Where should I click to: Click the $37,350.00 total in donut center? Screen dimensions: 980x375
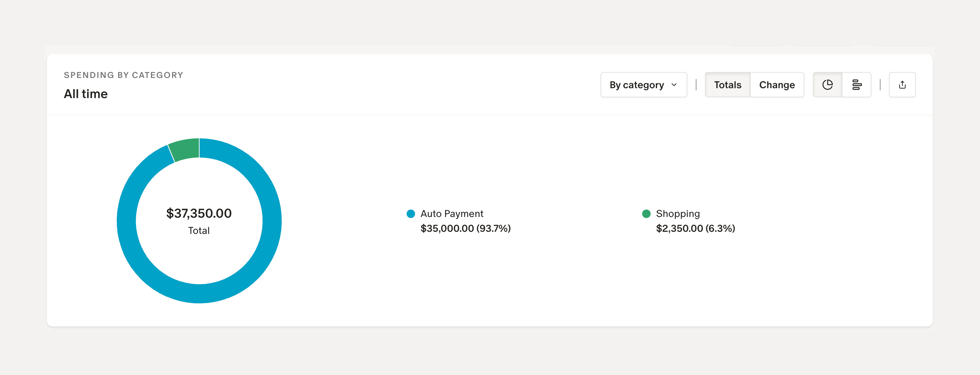(199, 213)
